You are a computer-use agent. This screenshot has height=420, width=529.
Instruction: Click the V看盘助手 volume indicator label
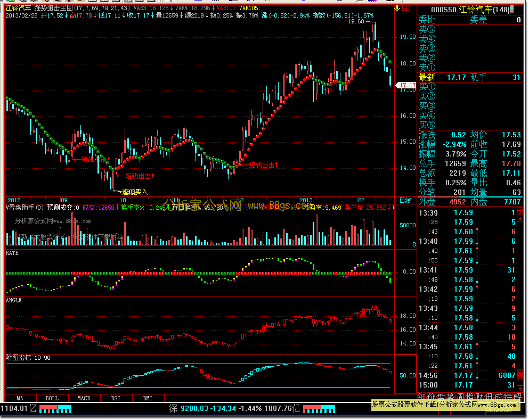[25, 208]
